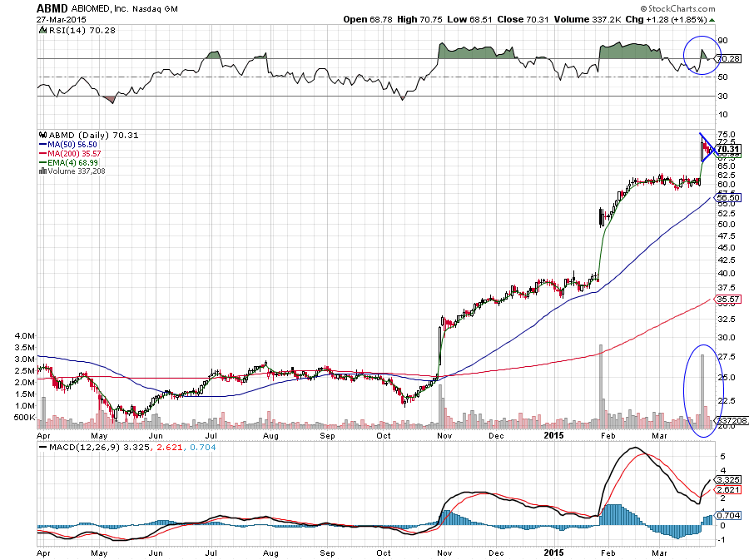
Task: Click the 90 level on the RSI axis
Action: click(722, 41)
